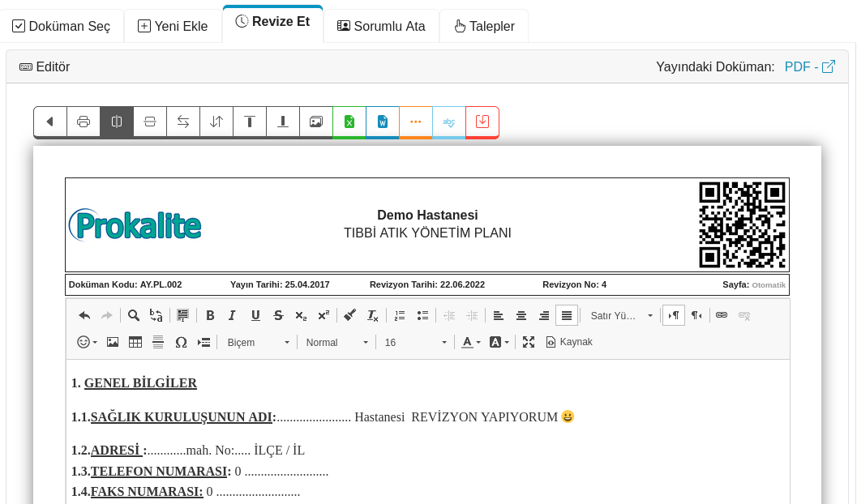Open the Biçem styles dropdown
The image size is (857, 504).
[259, 343]
